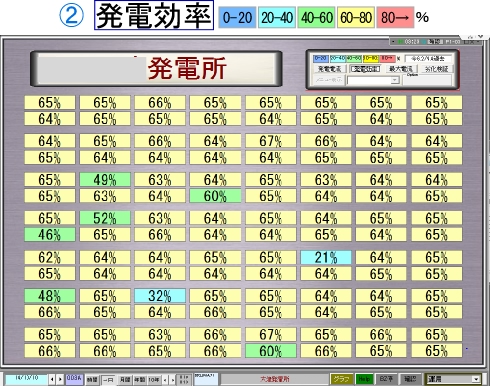This screenshot has height=386, width=490.
Task: Select the light-blue 21% panel cell
Action: pos(326,257)
